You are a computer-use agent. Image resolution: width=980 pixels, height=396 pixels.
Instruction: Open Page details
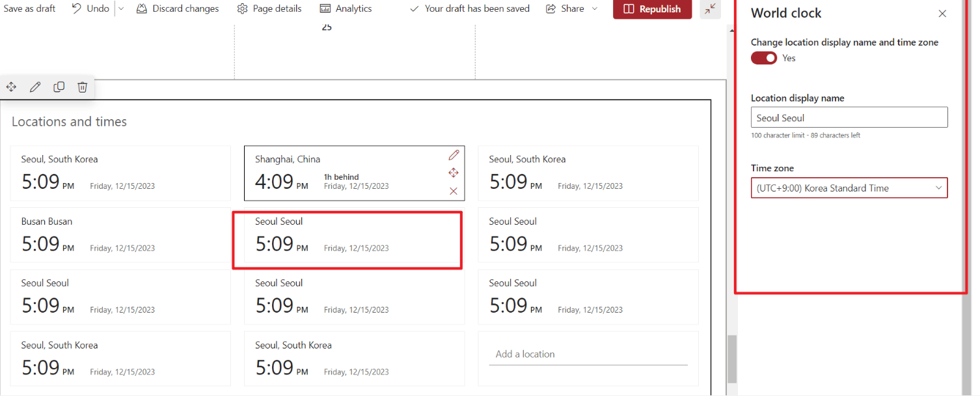point(269,8)
